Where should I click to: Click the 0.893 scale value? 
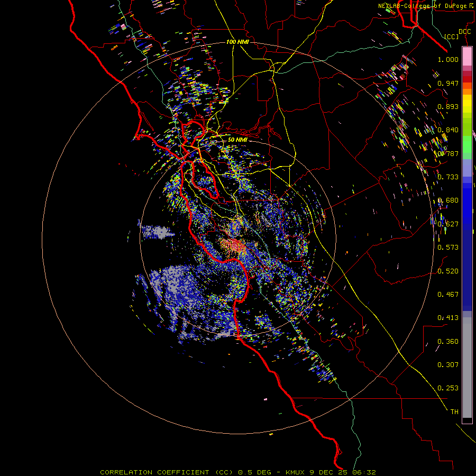(x=448, y=106)
